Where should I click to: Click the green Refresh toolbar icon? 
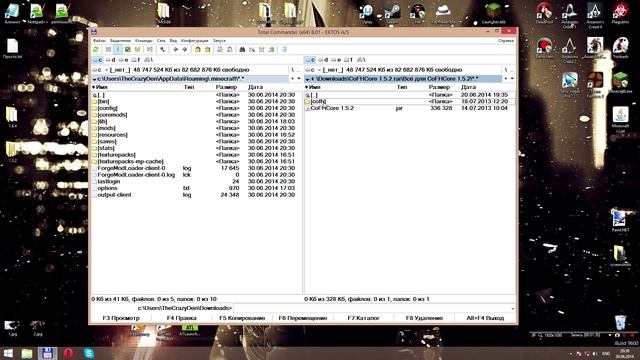pyautogui.click(x=96, y=49)
